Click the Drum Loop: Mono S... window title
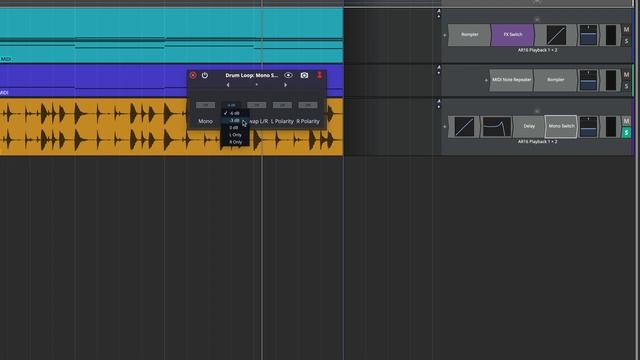The width and height of the screenshot is (640, 360). click(251, 76)
